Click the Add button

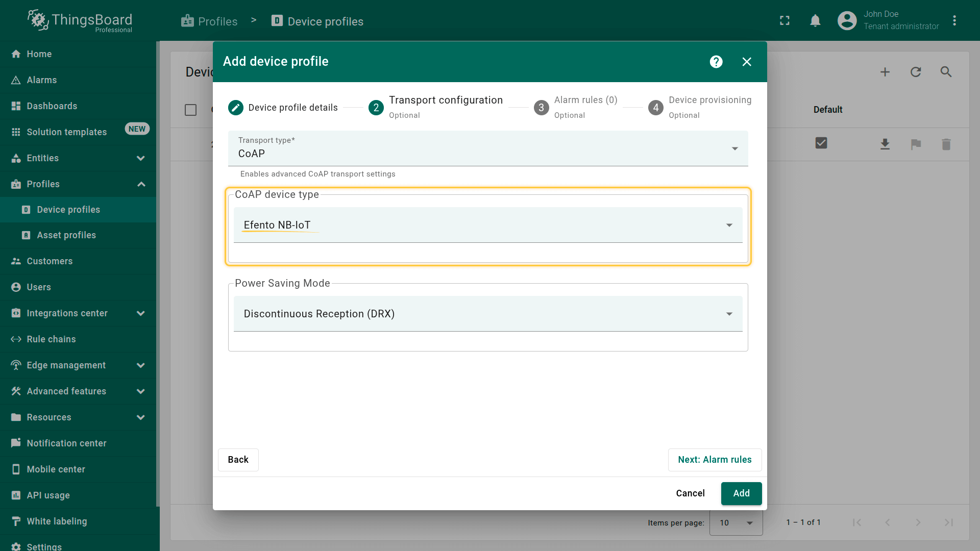741,493
